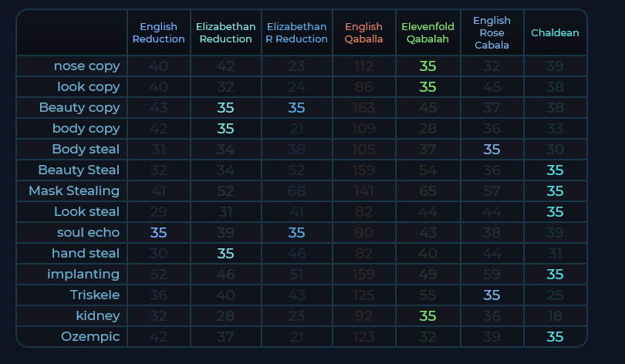Click the Elevenfold Qabalah column header
The image size is (625, 364).
tap(428, 33)
